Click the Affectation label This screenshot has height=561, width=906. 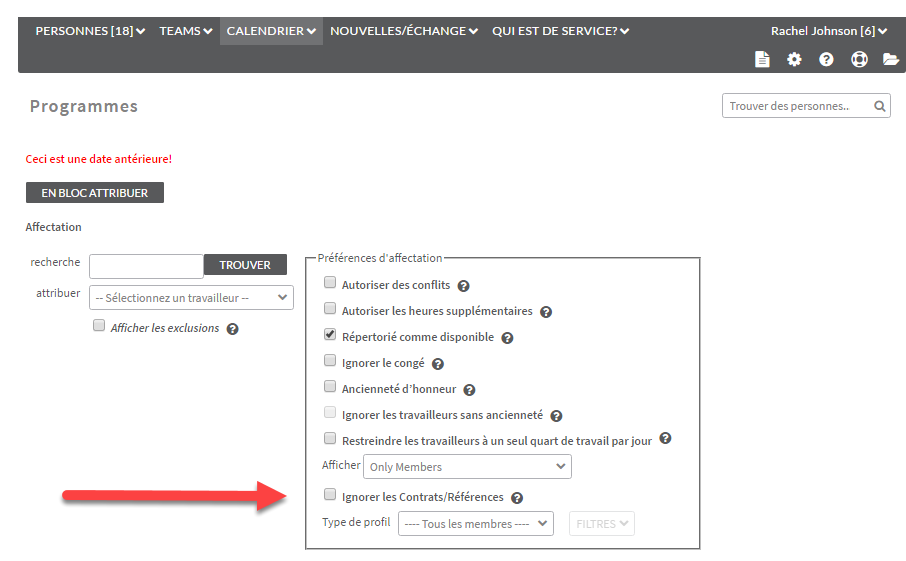pos(53,227)
